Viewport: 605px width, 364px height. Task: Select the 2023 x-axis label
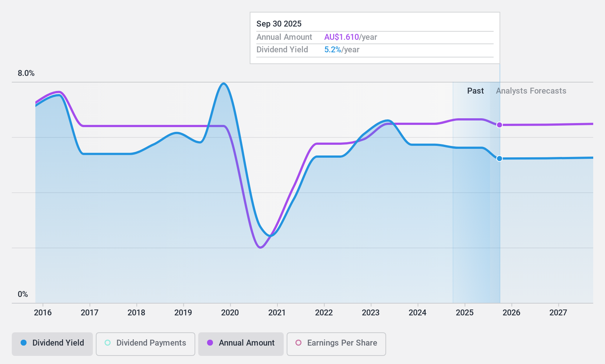click(x=371, y=313)
